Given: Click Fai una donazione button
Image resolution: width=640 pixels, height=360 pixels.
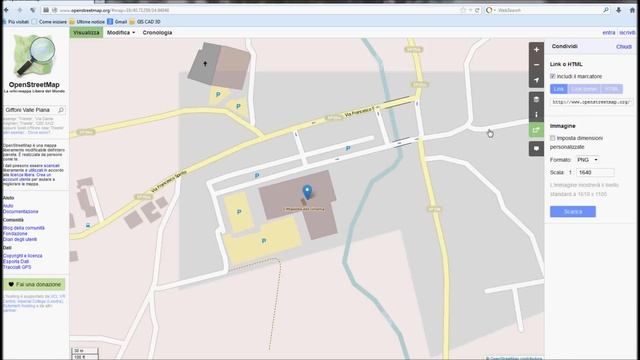Looking at the screenshot, I should click(34, 284).
